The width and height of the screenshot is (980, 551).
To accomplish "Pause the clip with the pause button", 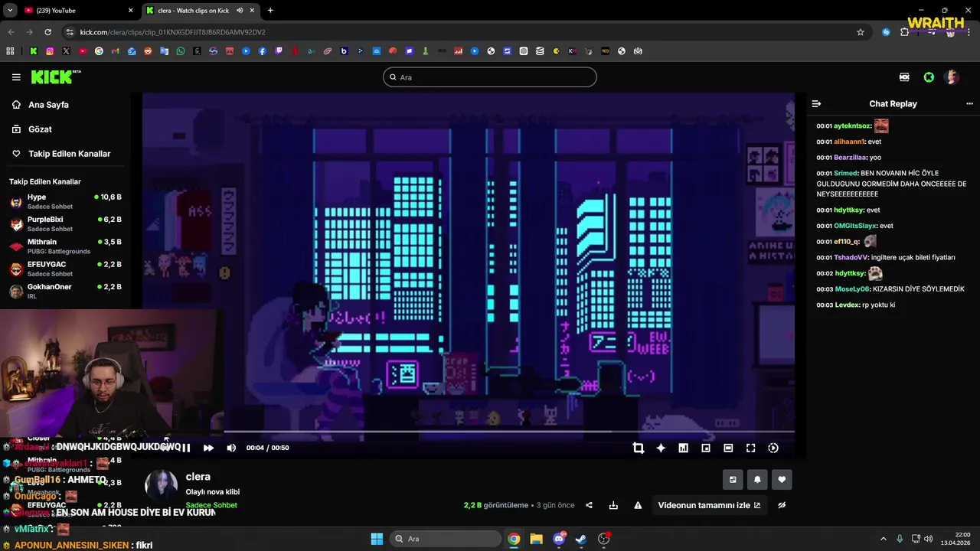I will (x=186, y=448).
